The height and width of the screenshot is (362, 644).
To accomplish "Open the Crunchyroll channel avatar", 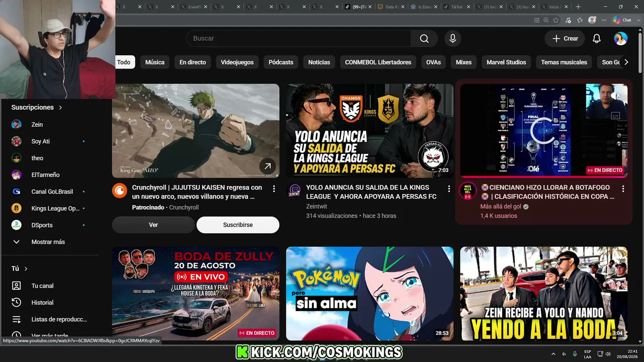I will click(120, 191).
